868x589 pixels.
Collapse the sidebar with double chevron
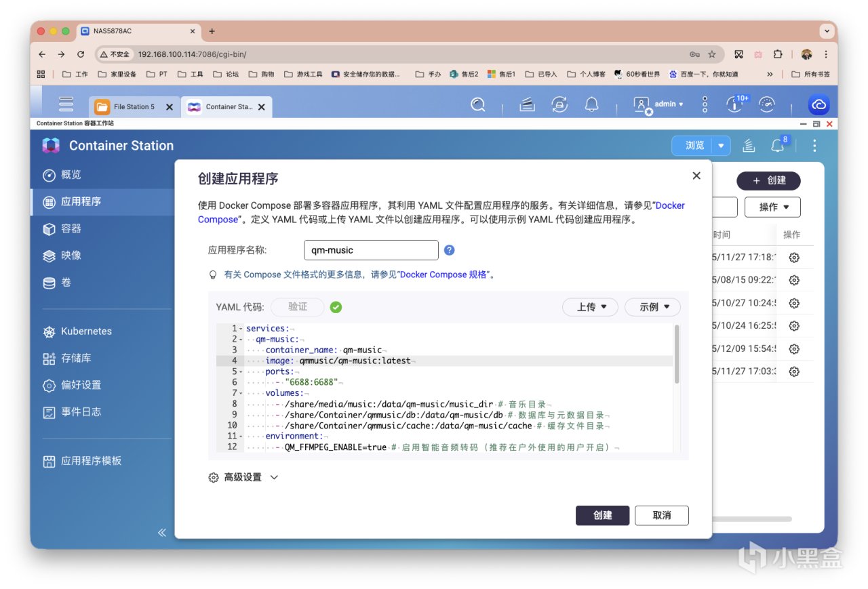coord(162,532)
